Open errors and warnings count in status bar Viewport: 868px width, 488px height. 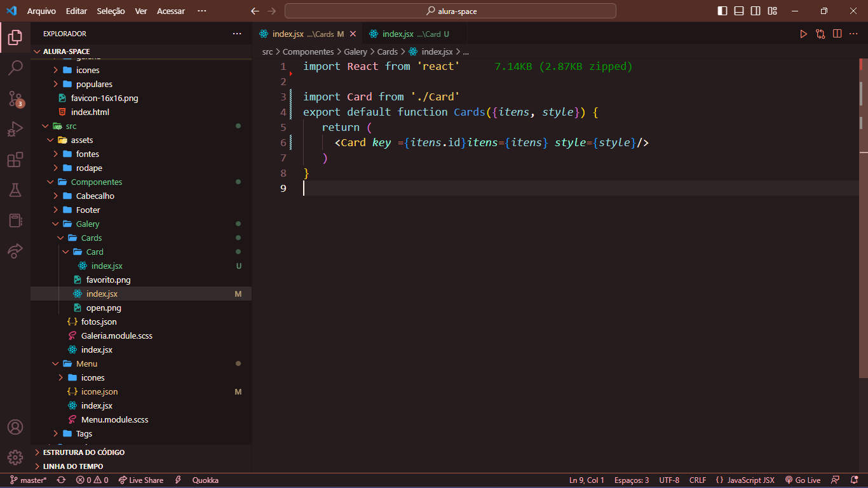click(x=92, y=480)
